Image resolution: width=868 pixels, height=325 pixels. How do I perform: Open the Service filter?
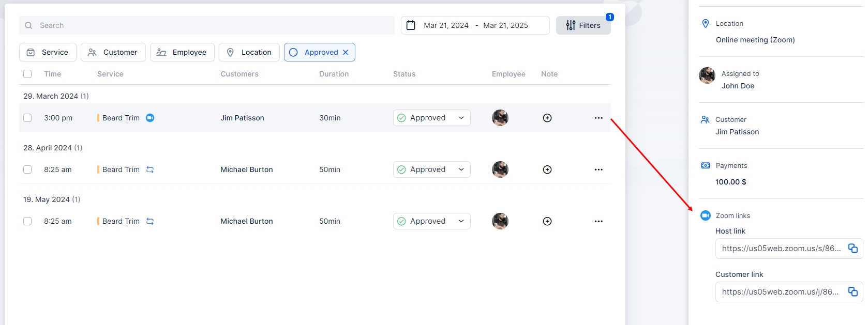point(48,52)
